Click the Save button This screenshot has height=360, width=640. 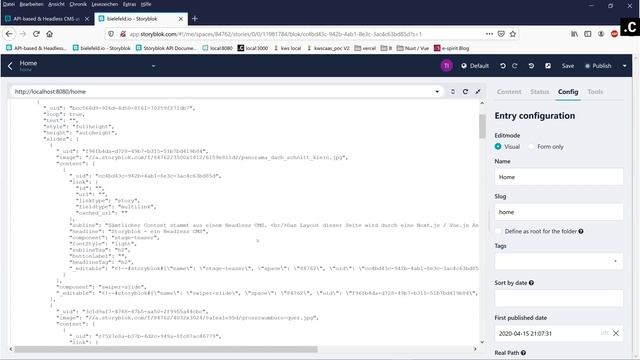tap(567, 66)
